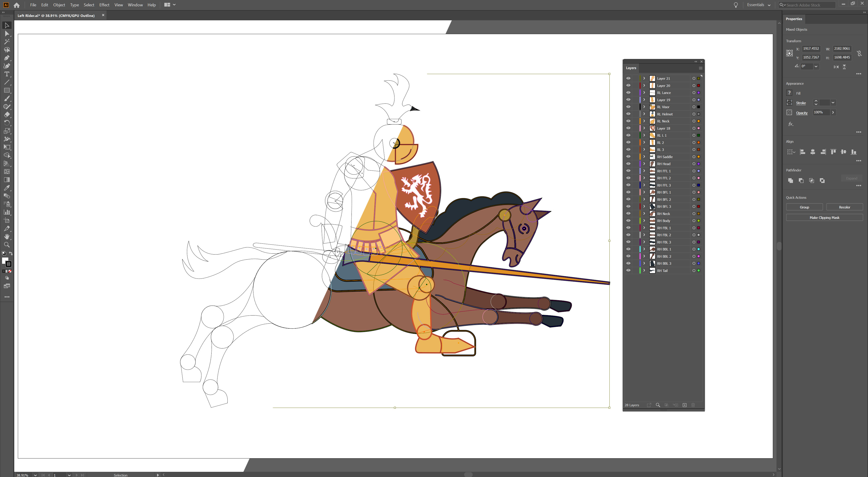Open the Opacity slider arrow

[x=833, y=112]
